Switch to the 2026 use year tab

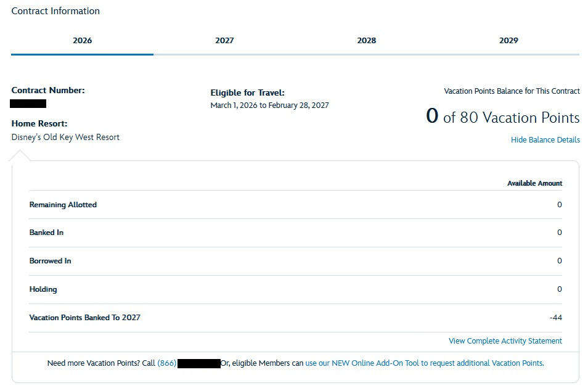82,41
